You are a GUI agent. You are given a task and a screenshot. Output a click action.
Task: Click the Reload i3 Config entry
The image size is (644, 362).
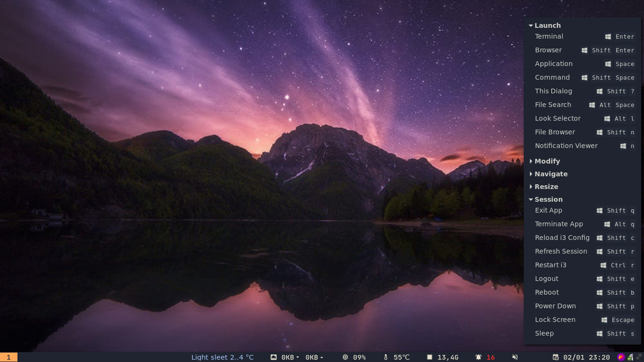pos(562,238)
